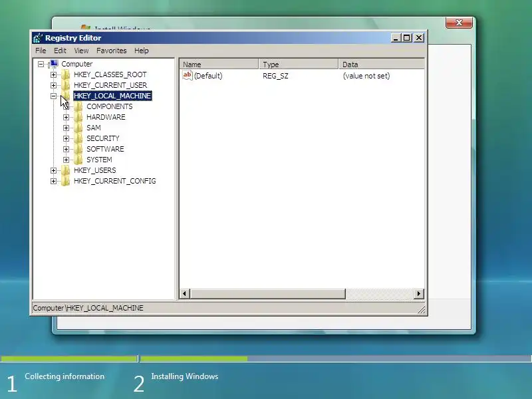Screen dimensions: 532x399
Task: Click the (value not set) data cell
Action: pos(366,76)
